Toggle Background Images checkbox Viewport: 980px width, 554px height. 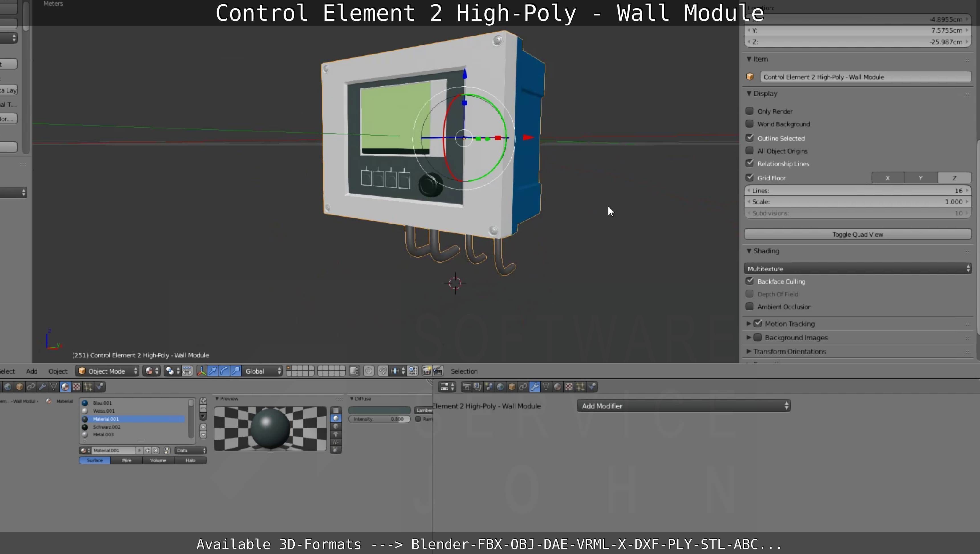[758, 337]
